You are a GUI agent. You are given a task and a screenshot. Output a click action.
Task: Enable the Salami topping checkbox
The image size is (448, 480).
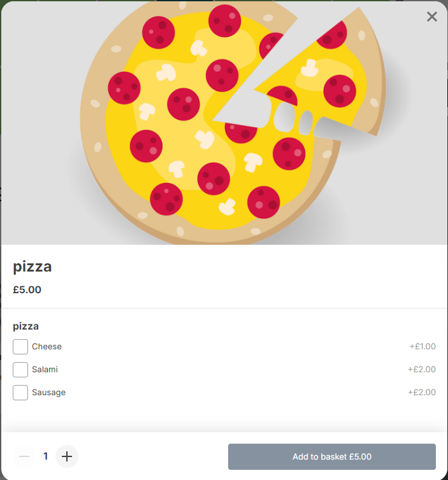(20, 370)
